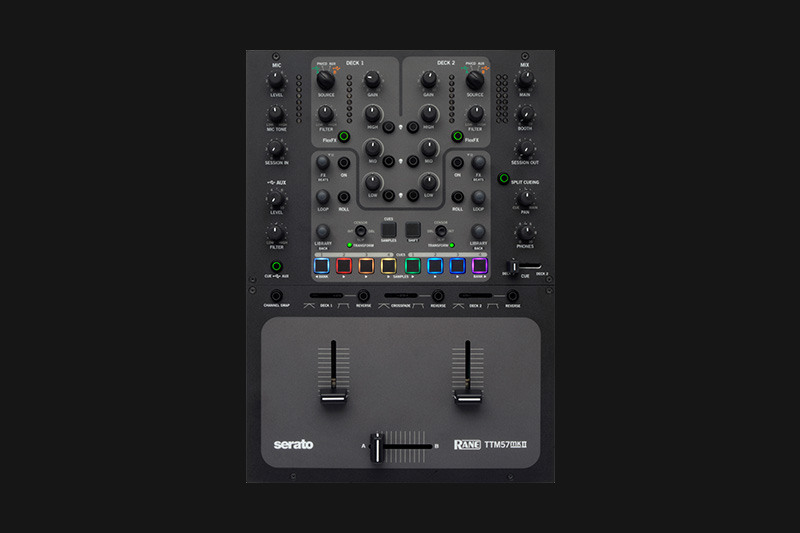
Task: Click the Deck 2 High EQ knob
Action: (429, 114)
